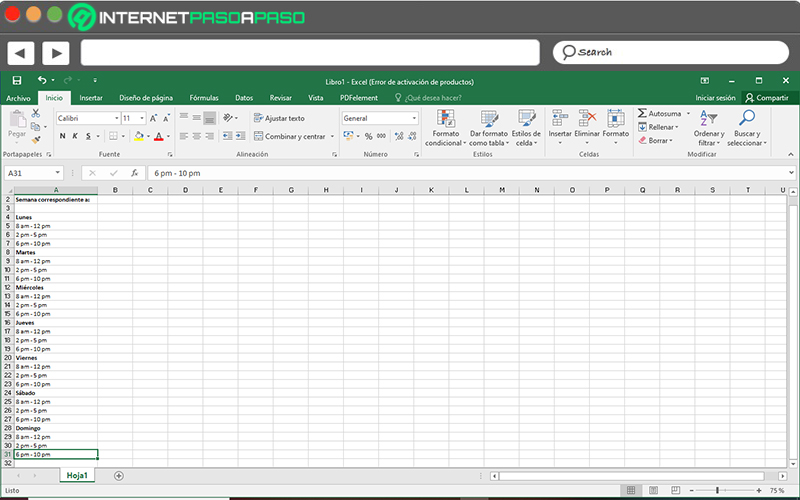Viewport: 800px width, 500px height.
Task: Open the Diseño de página tab
Action: click(146, 98)
